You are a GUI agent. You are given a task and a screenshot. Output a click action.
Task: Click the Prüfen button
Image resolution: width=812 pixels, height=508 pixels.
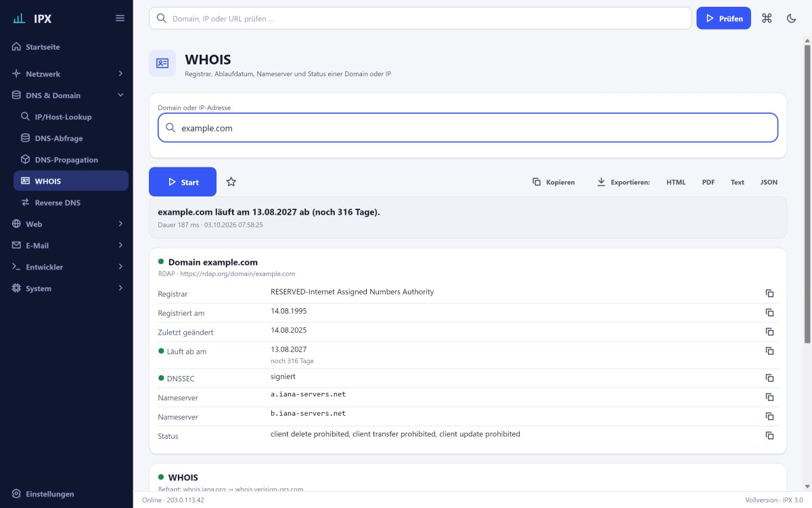pyautogui.click(x=723, y=18)
